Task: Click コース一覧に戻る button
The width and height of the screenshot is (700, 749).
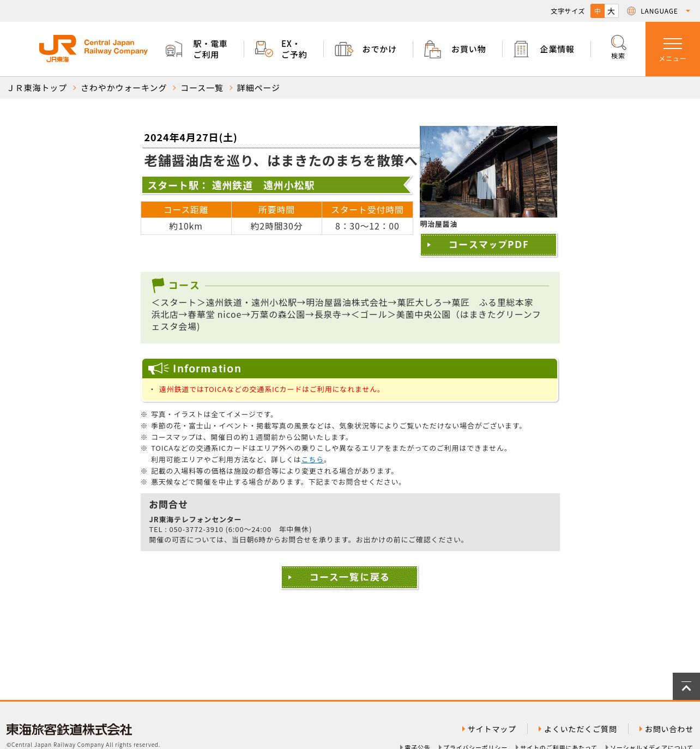Action: (349, 577)
